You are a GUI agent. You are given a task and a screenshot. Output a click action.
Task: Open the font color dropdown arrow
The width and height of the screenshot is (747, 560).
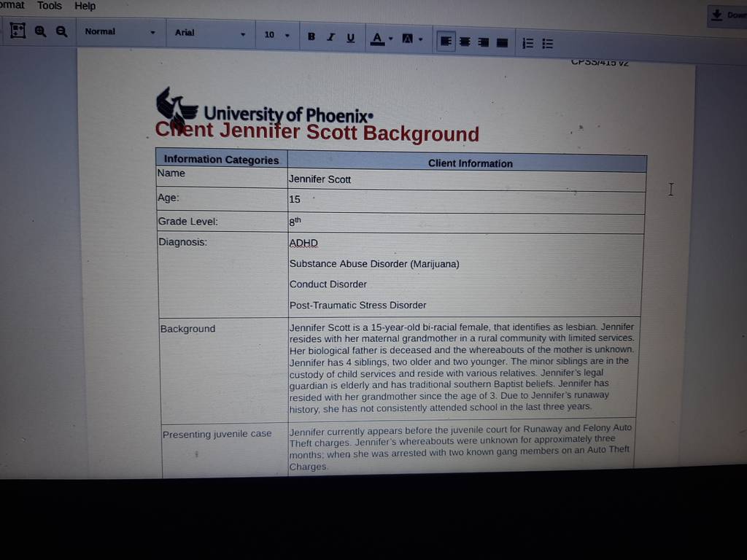pos(391,39)
